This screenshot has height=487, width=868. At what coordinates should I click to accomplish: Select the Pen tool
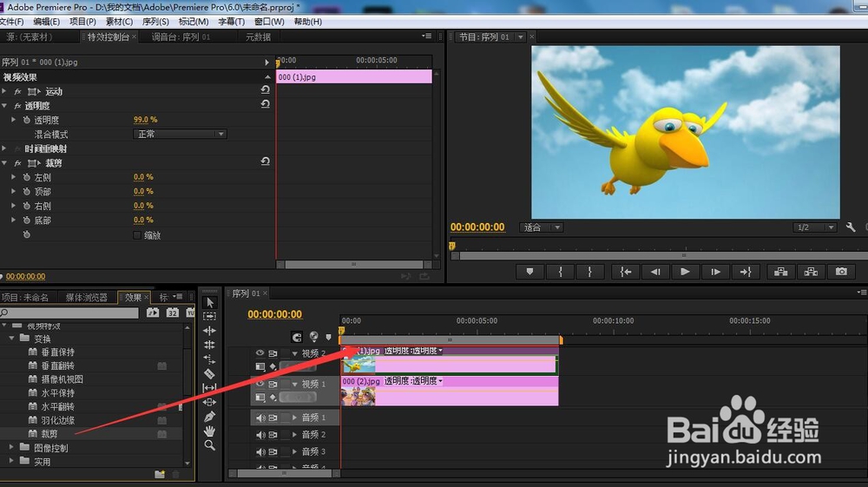[210, 417]
